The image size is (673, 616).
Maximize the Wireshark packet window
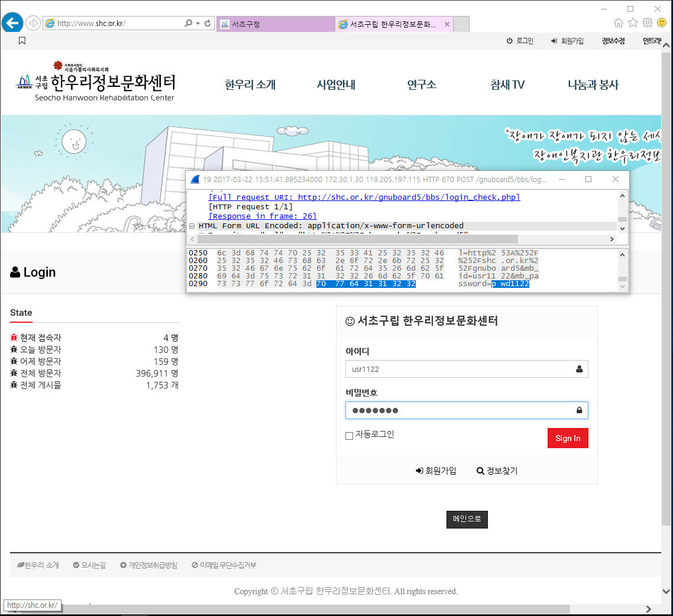pos(588,179)
